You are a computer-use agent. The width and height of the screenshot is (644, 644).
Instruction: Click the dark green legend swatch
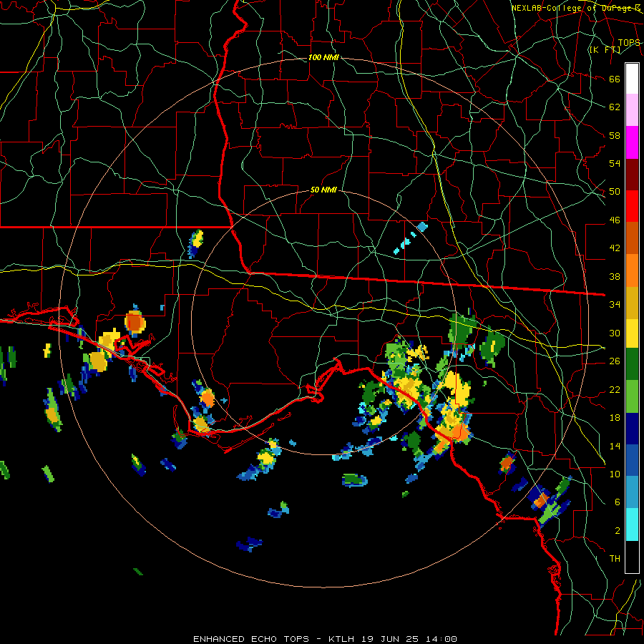point(632,365)
